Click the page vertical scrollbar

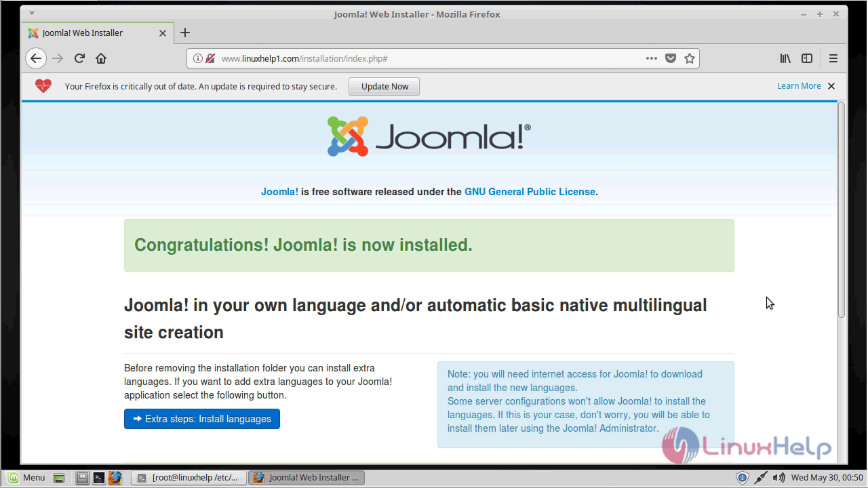tap(842, 210)
